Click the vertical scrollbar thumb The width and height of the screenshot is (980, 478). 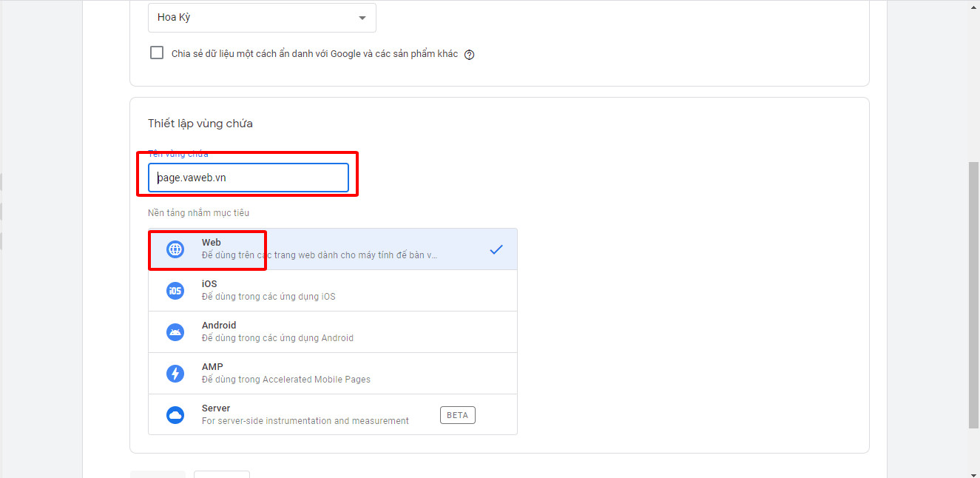pyautogui.click(x=973, y=296)
